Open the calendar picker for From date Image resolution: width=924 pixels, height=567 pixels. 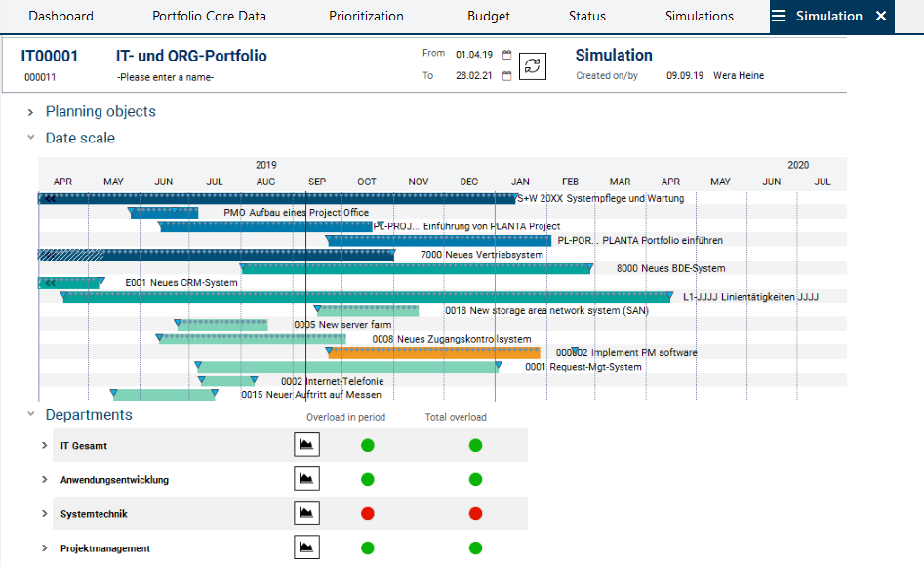(506, 55)
